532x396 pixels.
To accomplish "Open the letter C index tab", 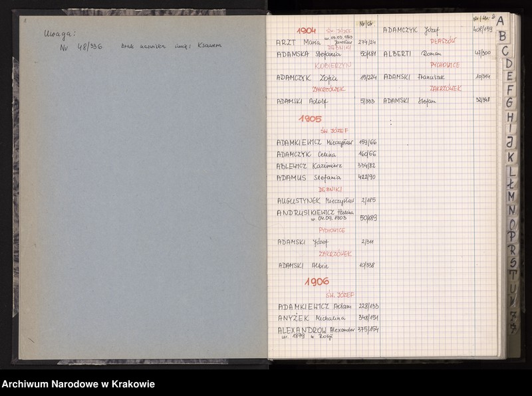I will click(x=505, y=51).
